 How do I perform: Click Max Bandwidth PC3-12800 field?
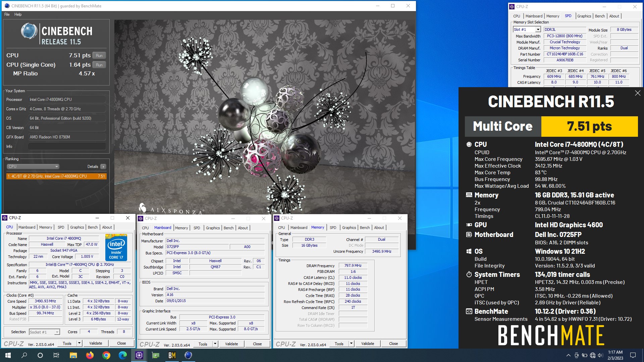pyautogui.click(x=565, y=36)
